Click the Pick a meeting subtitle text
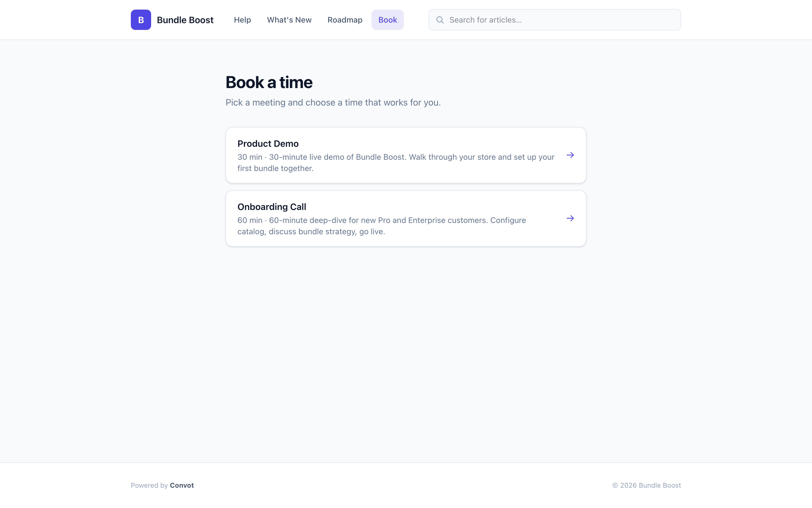812x508 pixels. [333, 102]
